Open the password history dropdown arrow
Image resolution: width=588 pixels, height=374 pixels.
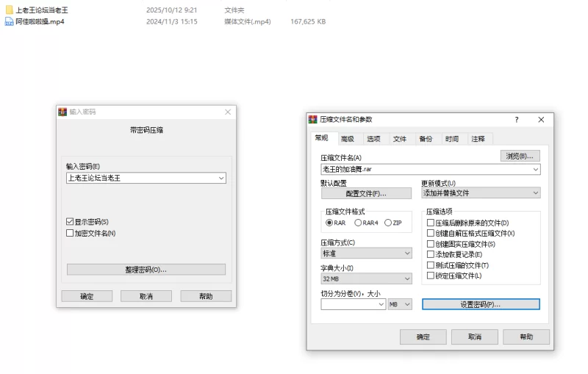(x=221, y=178)
